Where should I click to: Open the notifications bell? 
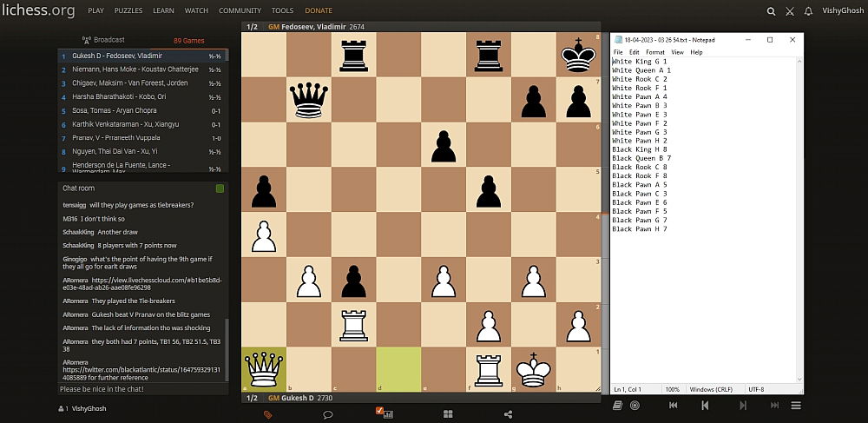point(808,11)
